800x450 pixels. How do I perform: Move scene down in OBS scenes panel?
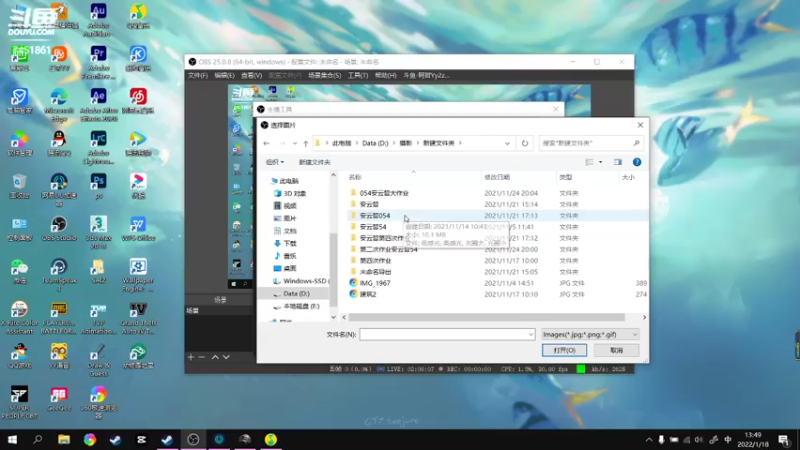click(226, 357)
